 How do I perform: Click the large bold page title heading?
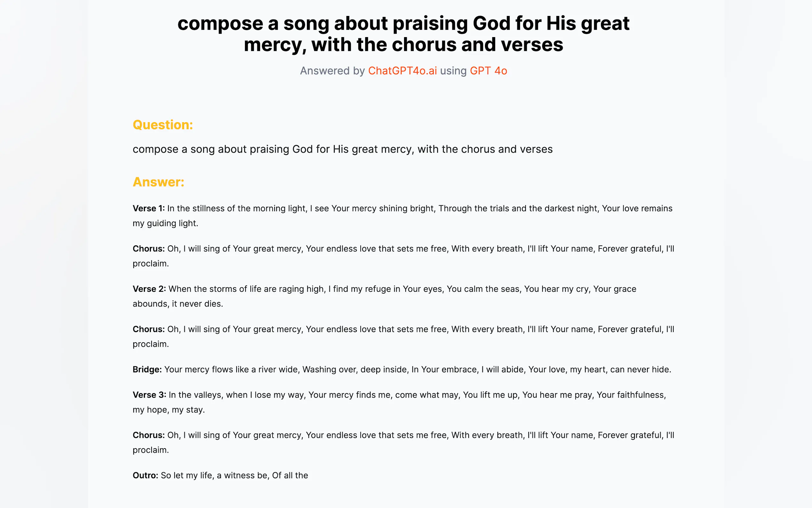tap(403, 34)
